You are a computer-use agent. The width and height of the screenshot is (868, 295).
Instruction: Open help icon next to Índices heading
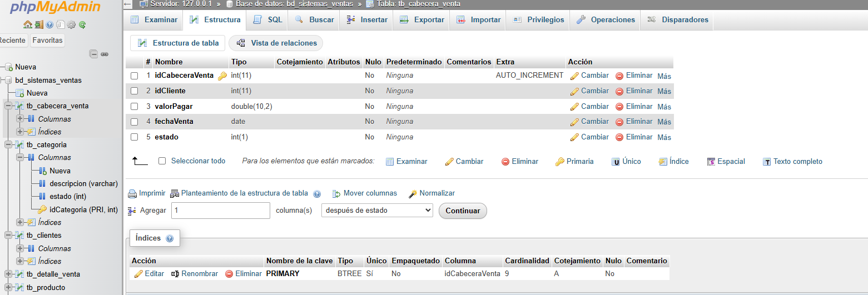coord(170,238)
